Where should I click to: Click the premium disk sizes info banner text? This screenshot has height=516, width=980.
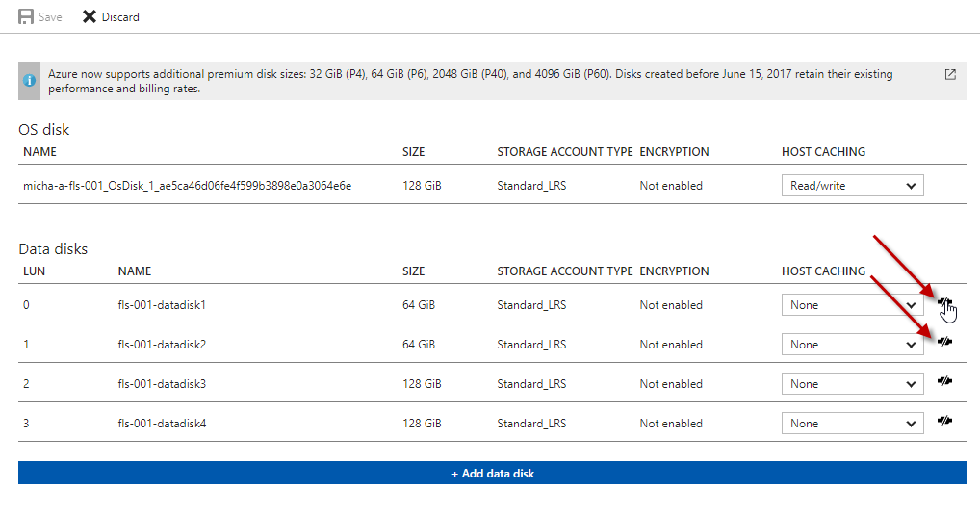point(471,81)
